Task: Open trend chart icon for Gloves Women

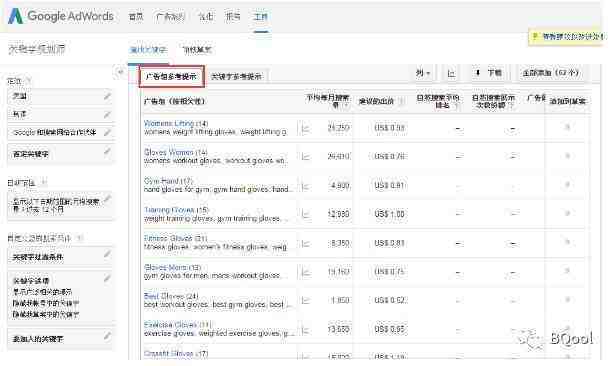Action: tap(306, 156)
